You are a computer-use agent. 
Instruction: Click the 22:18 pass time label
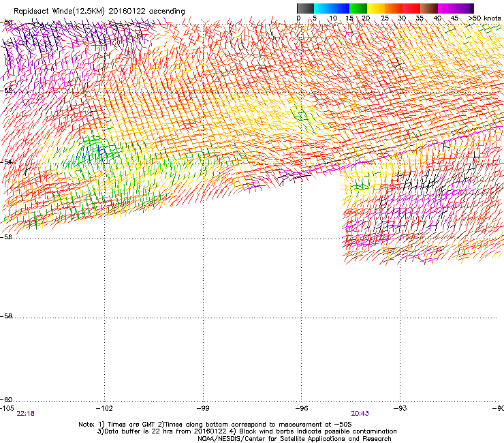25,414
